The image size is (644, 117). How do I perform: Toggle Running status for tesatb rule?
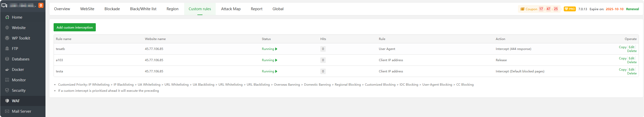pyautogui.click(x=270, y=49)
